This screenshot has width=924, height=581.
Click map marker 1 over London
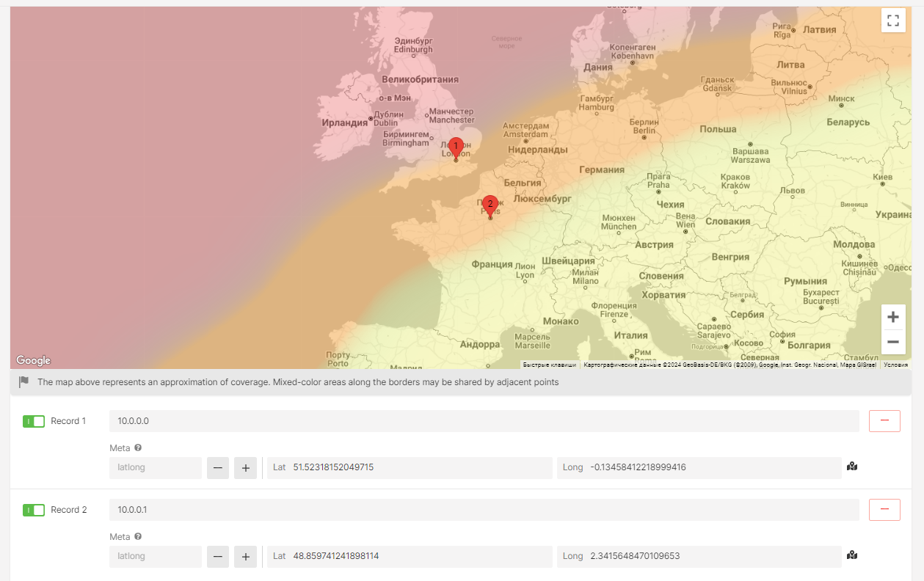456,147
